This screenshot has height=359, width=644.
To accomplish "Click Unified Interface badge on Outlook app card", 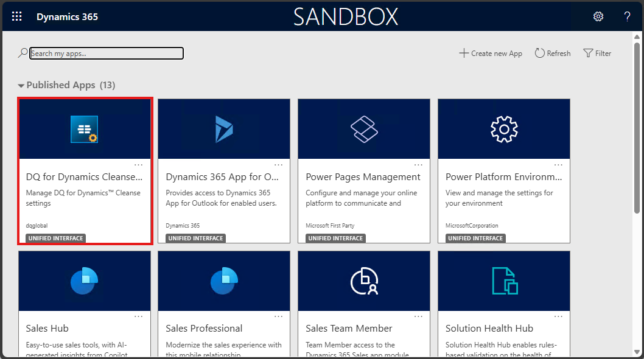I will coord(195,239).
